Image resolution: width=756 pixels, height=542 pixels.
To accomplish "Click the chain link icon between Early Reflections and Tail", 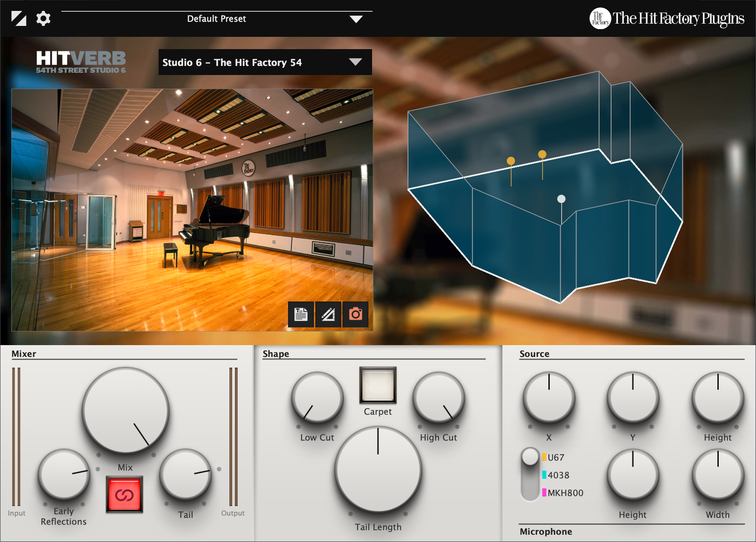I will pos(124,494).
